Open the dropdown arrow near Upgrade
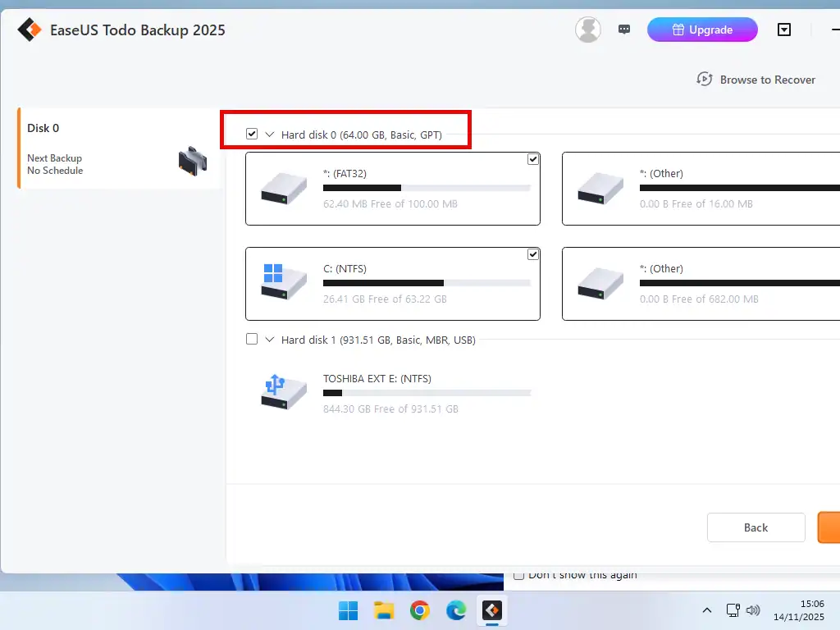 click(x=784, y=30)
